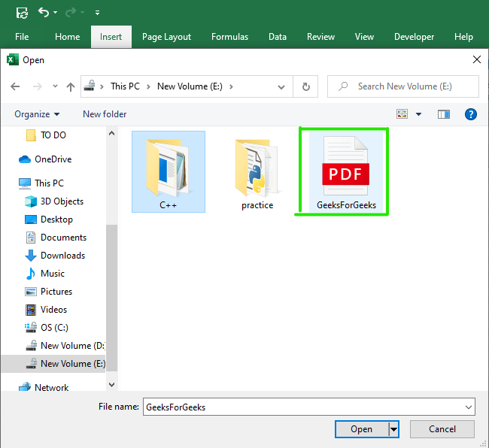The height and width of the screenshot is (448, 489).
Task: Select New Volume (E:) in navigation tree
Action: (53, 364)
